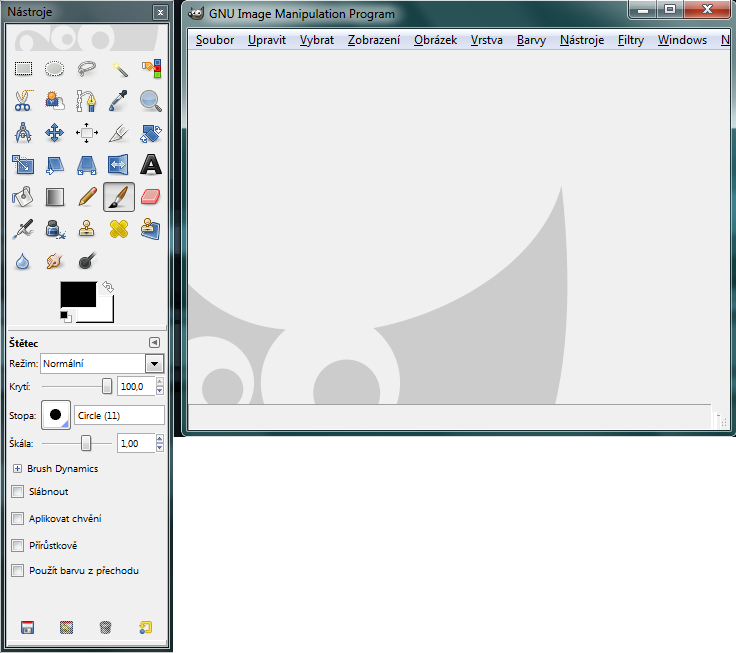Select the Clone stamp tool
The height and width of the screenshot is (653, 736).
87,229
